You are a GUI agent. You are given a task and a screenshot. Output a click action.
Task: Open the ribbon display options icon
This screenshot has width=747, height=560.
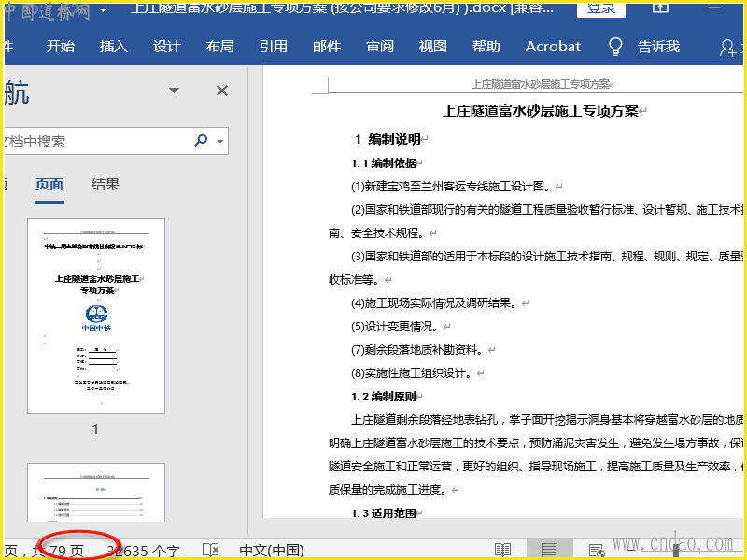pyautogui.click(x=660, y=8)
